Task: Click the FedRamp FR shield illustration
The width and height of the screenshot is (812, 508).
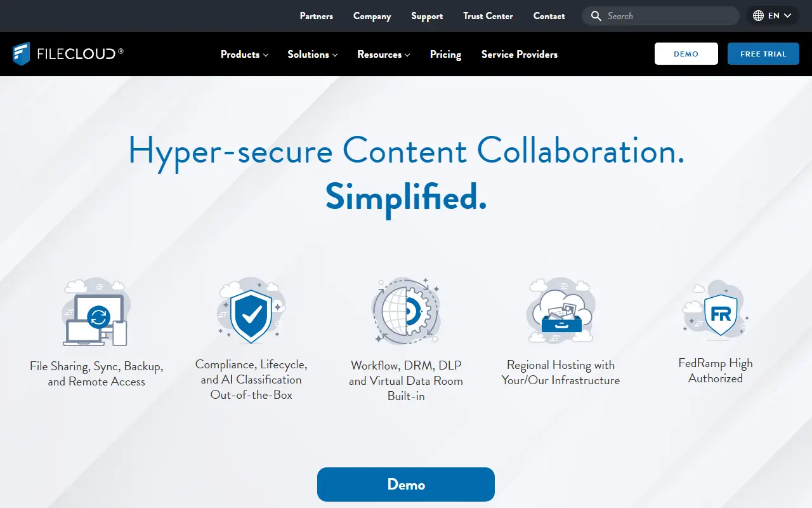Action: (716, 311)
